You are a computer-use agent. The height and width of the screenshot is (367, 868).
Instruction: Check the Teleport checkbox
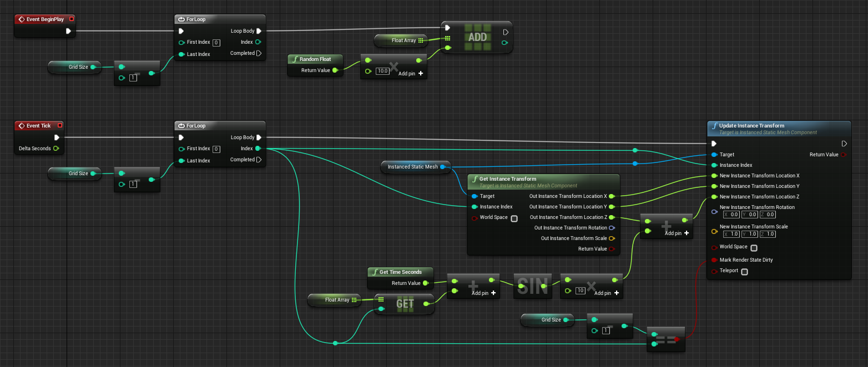744,271
